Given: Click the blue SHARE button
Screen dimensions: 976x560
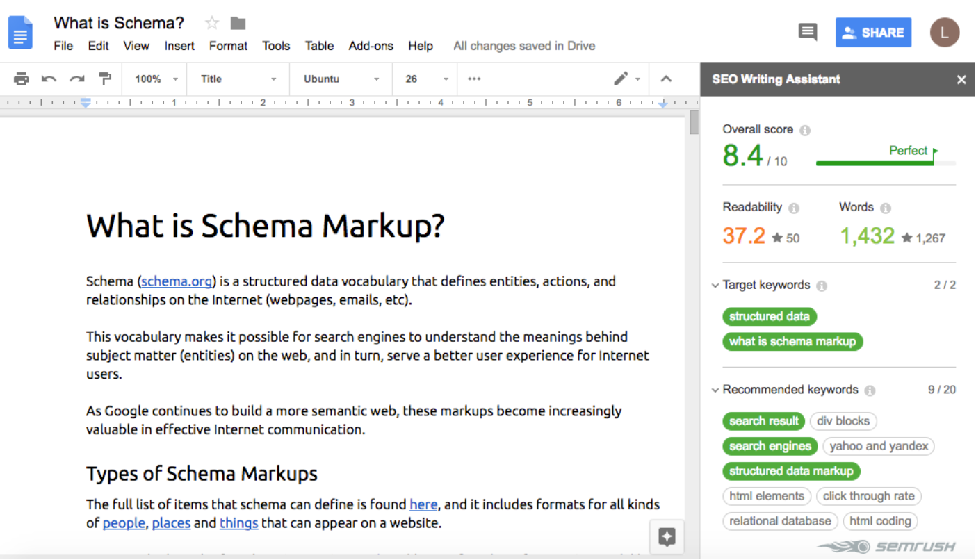Looking at the screenshot, I should [873, 33].
